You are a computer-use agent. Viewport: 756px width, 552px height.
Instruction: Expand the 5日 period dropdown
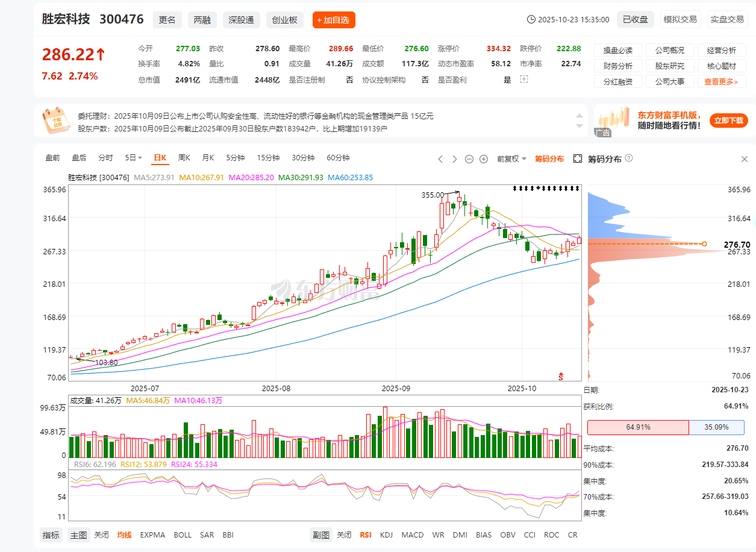click(133, 158)
